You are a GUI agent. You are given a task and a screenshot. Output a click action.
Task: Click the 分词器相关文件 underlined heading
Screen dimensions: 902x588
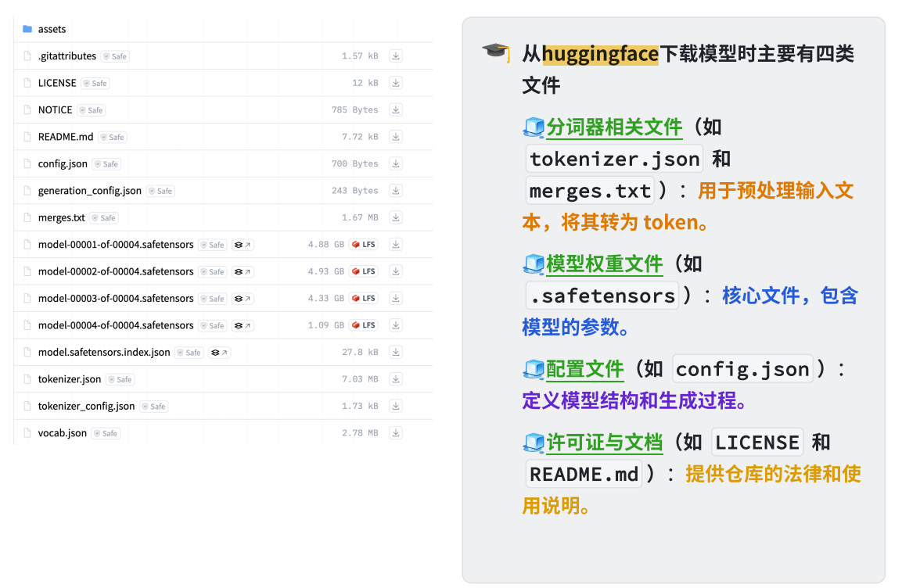click(614, 127)
